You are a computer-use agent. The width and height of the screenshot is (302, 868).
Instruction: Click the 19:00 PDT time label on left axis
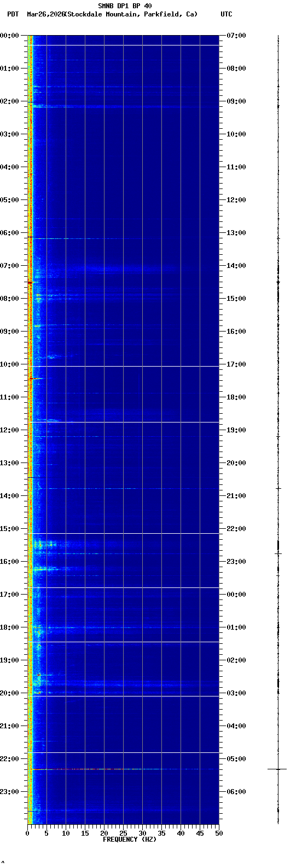(x=9, y=660)
